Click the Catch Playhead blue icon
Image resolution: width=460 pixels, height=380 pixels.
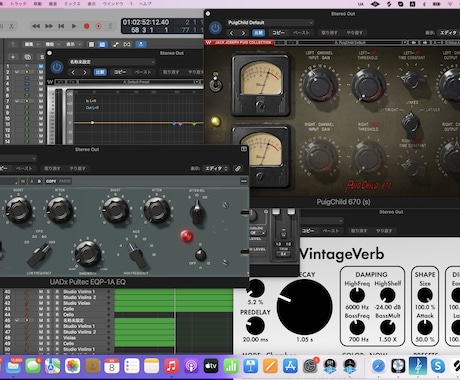pos(141,44)
